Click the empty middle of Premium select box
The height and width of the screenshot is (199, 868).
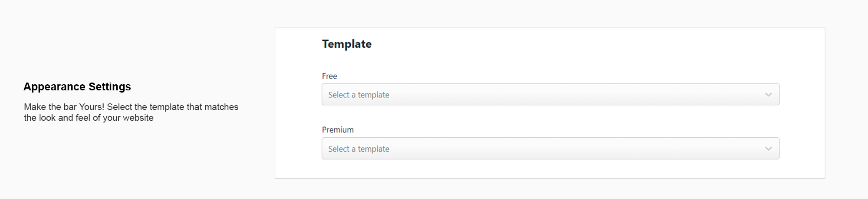(564, 149)
